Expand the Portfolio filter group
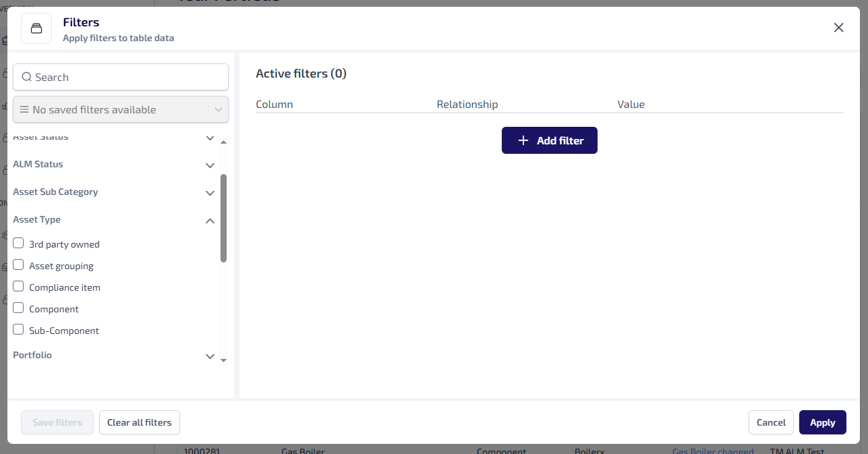 tap(210, 356)
